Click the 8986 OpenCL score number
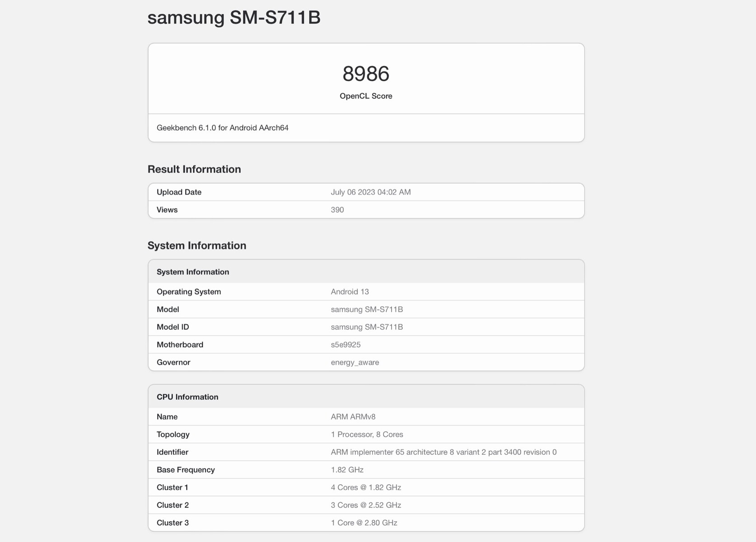Viewport: 756px width, 542px height. 366,74
